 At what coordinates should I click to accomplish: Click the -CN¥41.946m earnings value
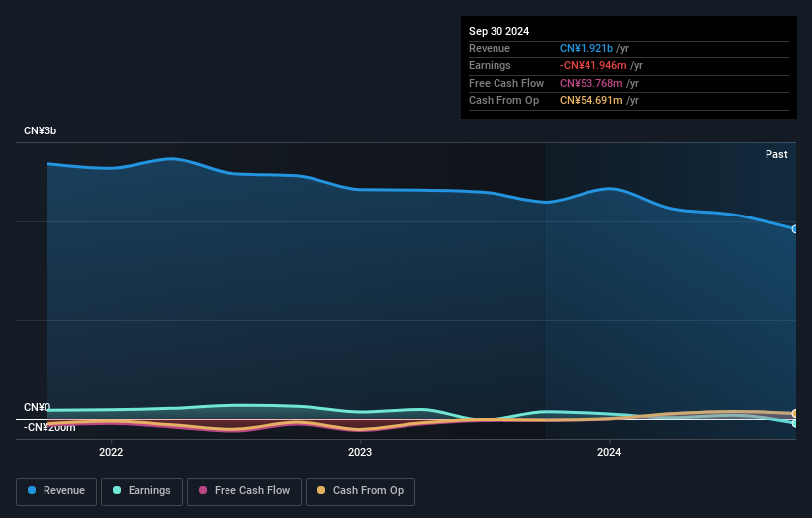point(593,65)
